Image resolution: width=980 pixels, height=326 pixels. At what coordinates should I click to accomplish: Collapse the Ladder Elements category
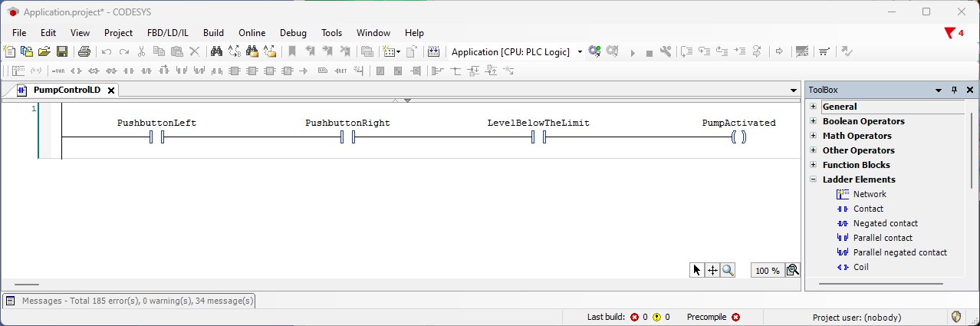pyautogui.click(x=813, y=179)
